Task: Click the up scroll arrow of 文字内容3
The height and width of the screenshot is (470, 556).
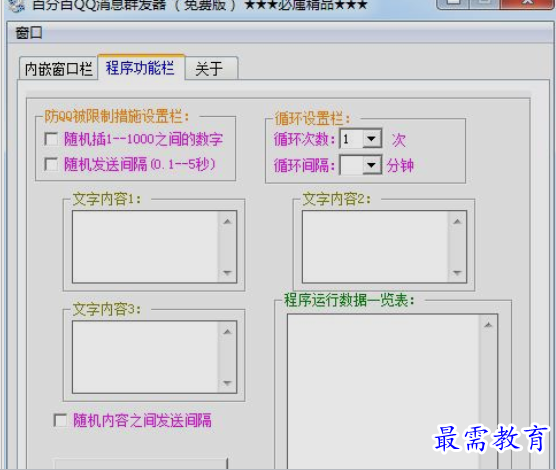Action: pos(227,332)
